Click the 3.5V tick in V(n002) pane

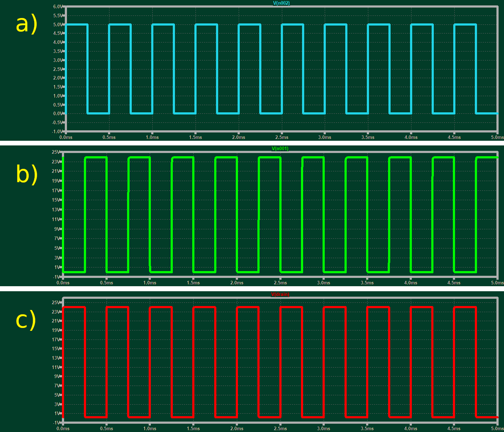pos(59,51)
